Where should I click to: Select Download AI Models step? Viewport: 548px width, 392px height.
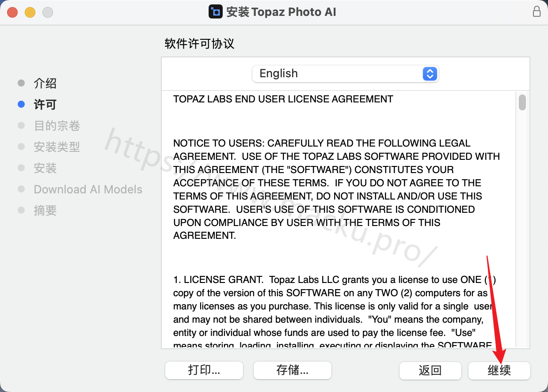coord(88,189)
